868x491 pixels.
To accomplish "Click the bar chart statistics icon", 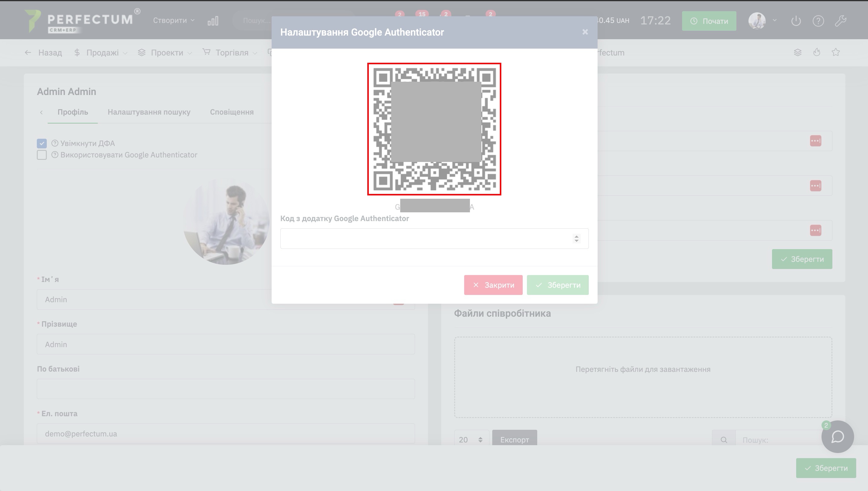I will pyautogui.click(x=213, y=21).
